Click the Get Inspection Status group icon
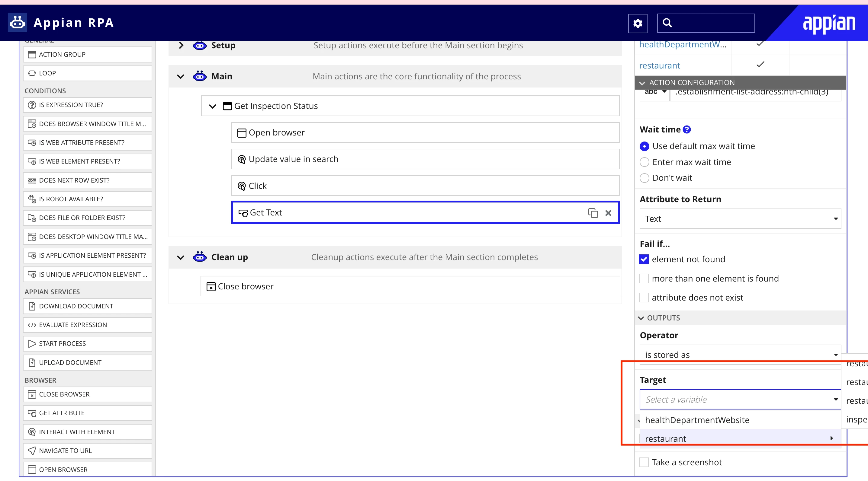The width and height of the screenshot is (868, 481). tap(227, 106)
